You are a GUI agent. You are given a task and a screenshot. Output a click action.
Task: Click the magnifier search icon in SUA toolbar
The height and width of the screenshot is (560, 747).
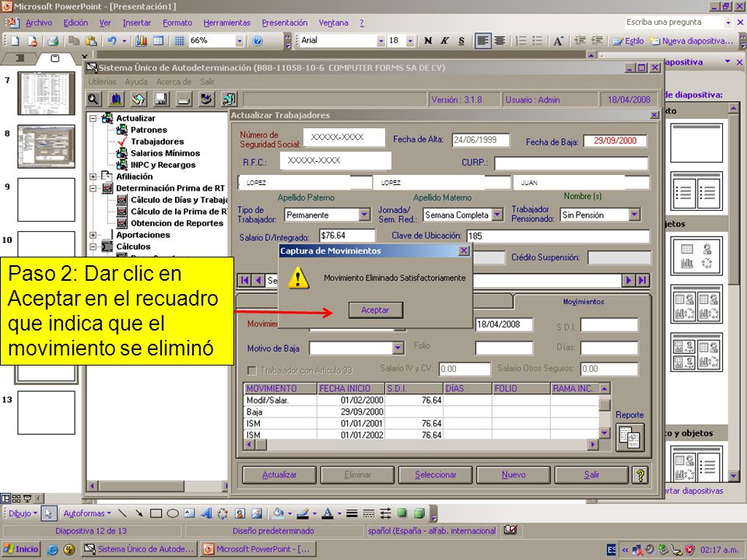93,100
